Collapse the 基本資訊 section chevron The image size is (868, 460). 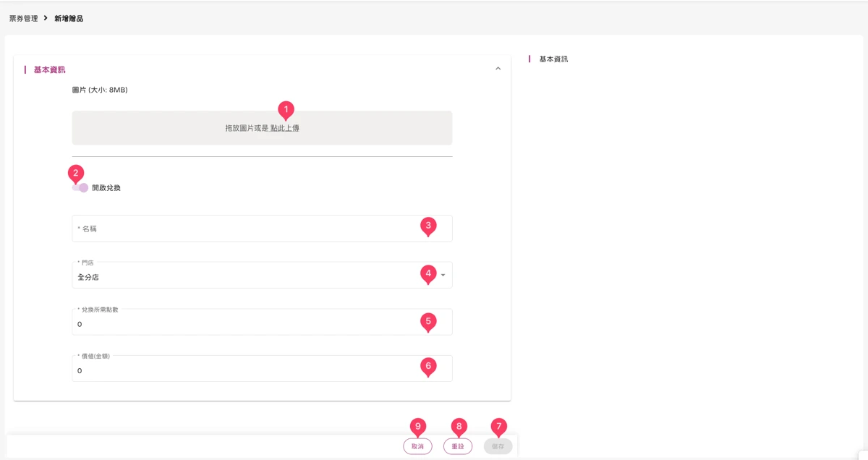point(498,69)
